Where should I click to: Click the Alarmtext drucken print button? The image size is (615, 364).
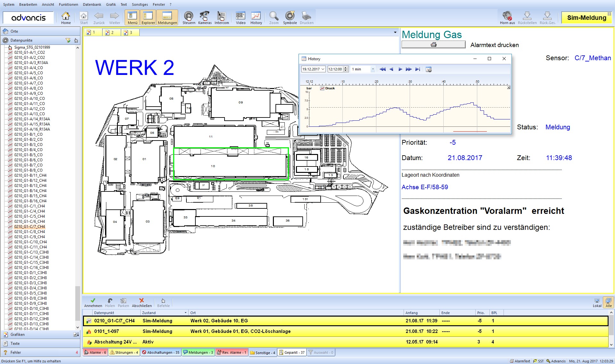pos(433,45)
